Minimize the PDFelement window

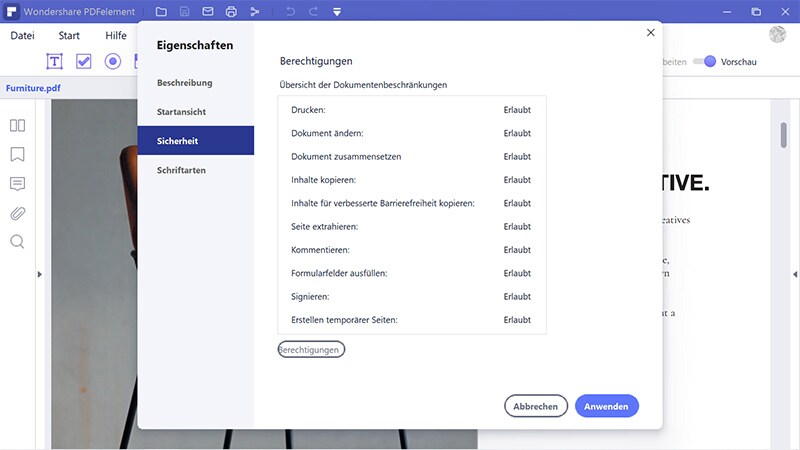tap(727, 11)
